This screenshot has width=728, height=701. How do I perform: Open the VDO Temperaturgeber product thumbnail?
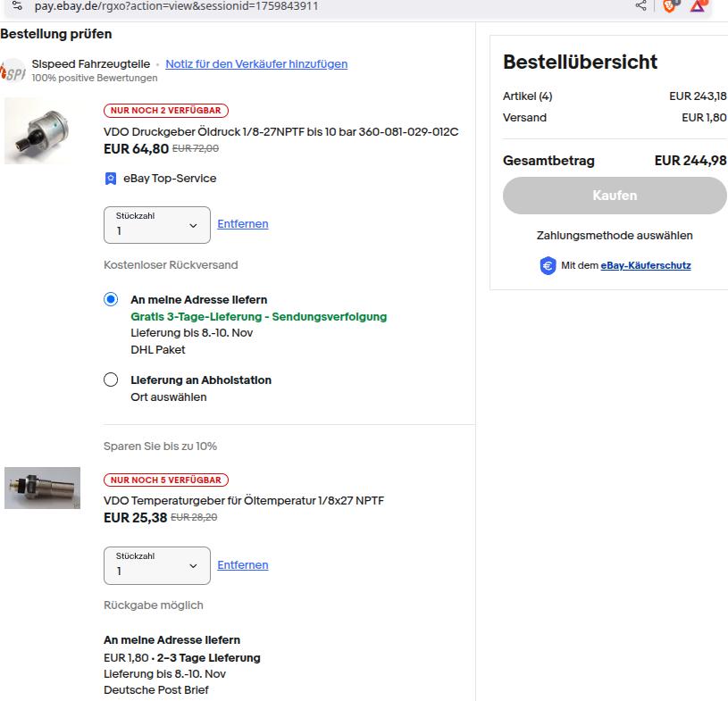42,488
